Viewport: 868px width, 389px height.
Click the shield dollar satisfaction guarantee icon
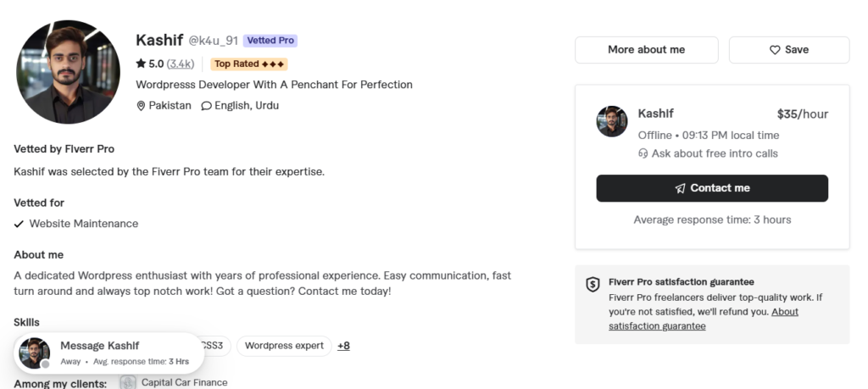(x=593, y=285)
